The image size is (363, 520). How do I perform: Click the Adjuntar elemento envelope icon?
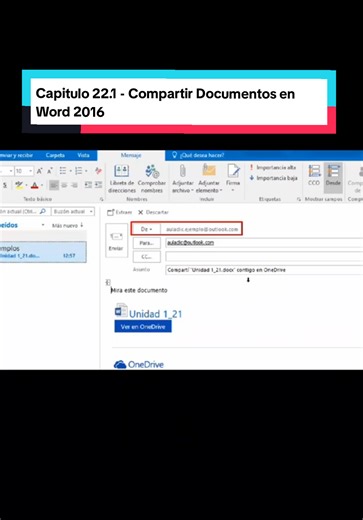(x=209, y=171)
